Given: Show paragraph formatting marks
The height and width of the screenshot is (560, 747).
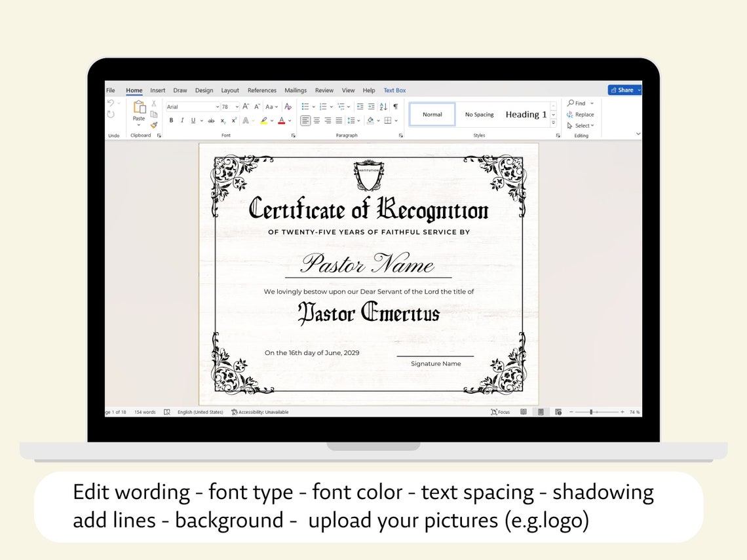Looking at the screenshot, I should [x=395, y=105].
